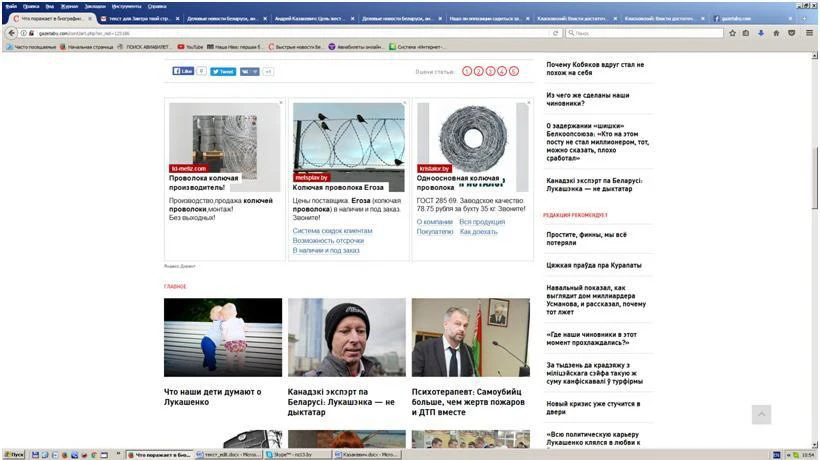Open the 'Часто посещаемые' bookmarks folder
Screen dimensions: 820x460
31,47
